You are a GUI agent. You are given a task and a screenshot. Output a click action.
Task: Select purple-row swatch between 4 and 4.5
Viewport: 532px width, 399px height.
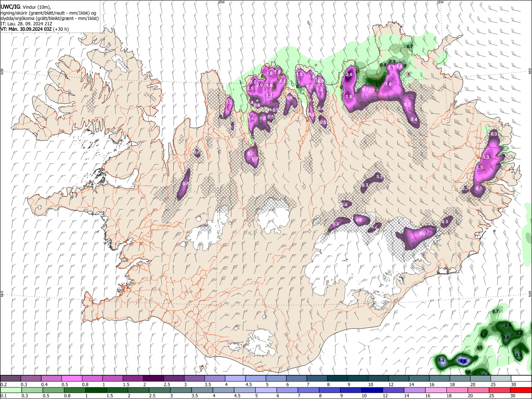[x=235, y=379]
